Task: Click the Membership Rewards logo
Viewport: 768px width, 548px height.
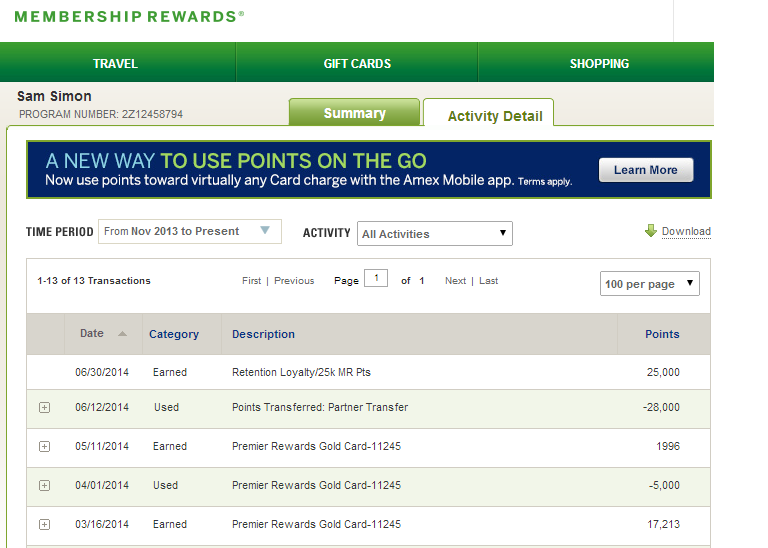Action: pyautogui.click(x=129, y=17)
